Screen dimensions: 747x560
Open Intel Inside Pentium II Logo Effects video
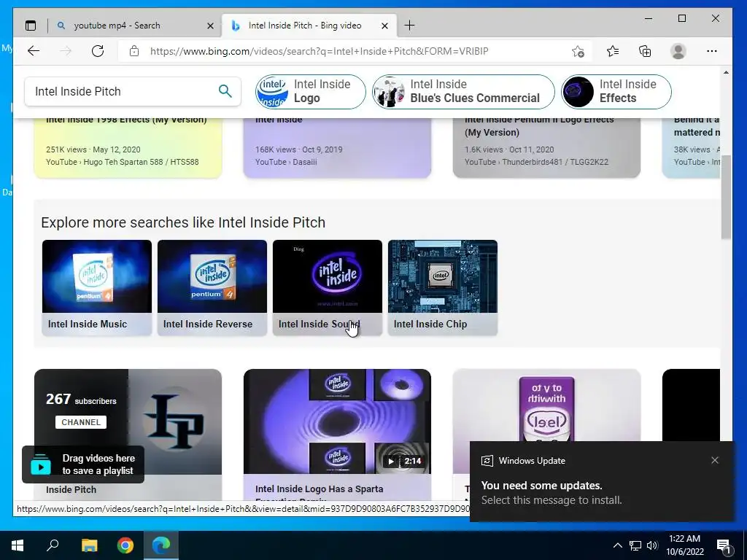[546, 147]
